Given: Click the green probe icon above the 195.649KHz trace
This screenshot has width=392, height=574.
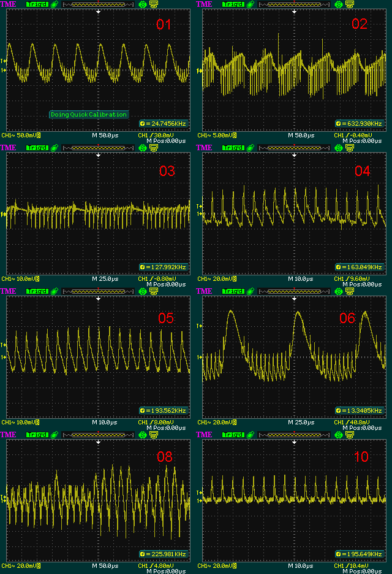Looking at the screenshot, I should click(x=251, y=435).
